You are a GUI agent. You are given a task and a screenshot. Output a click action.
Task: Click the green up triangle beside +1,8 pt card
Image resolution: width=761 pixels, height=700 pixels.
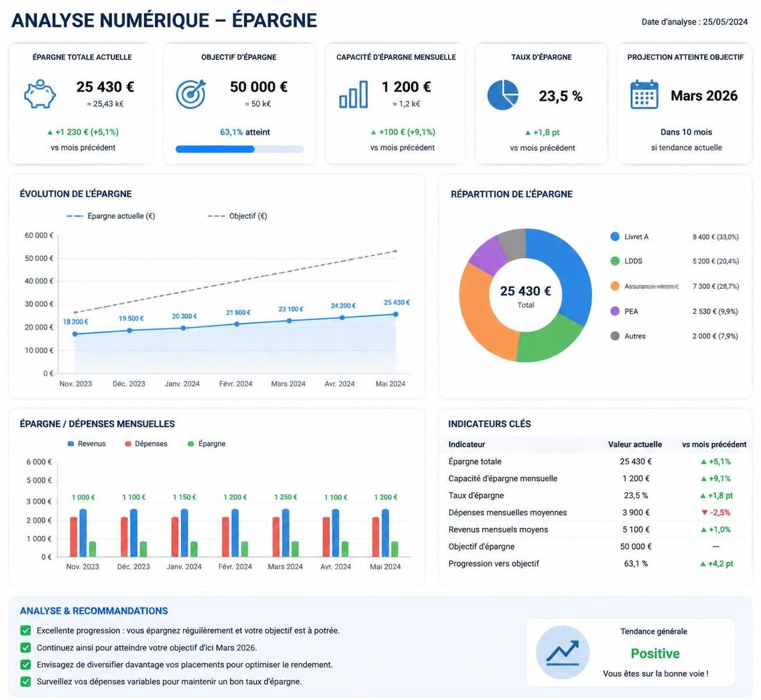click(x=528, y=133)
